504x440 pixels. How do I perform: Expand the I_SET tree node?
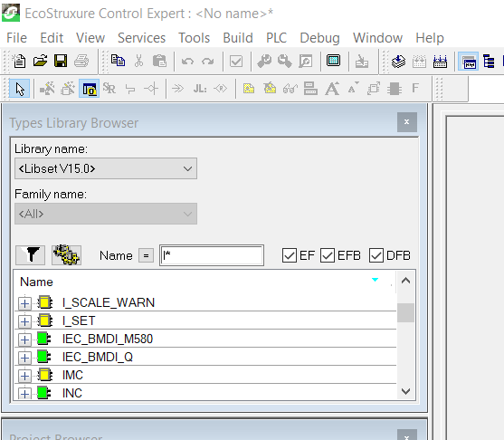tap(24, 321)
